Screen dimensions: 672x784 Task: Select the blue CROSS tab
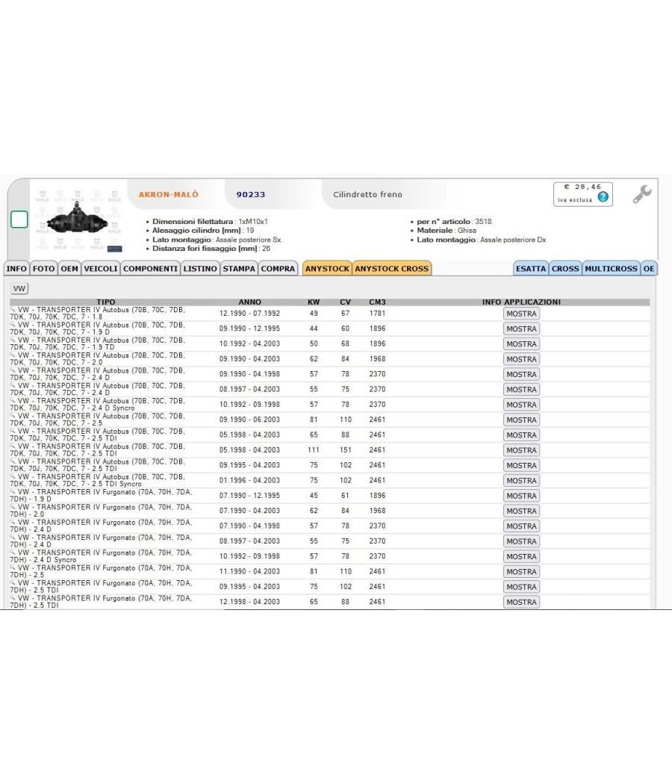tap(565, 269)
